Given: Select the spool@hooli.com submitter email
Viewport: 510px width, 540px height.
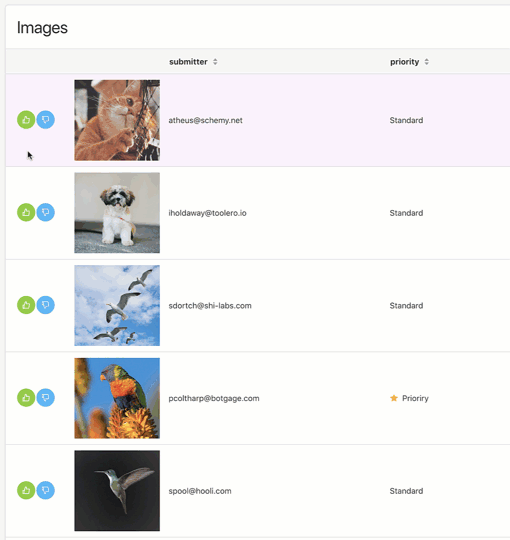Looking at the screenshot, I should tap(200, 491).
